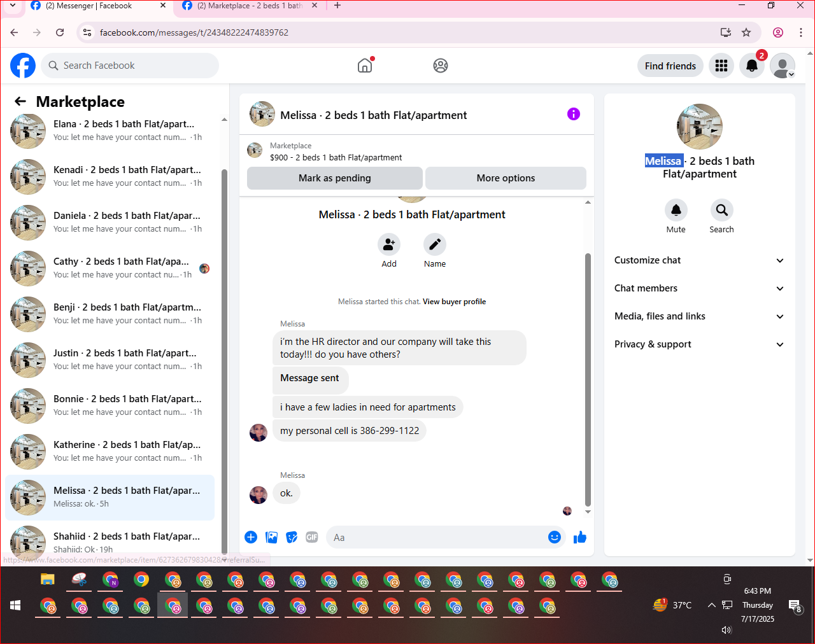
Task: Open the Elana conversation
Action: click(110, 130)
